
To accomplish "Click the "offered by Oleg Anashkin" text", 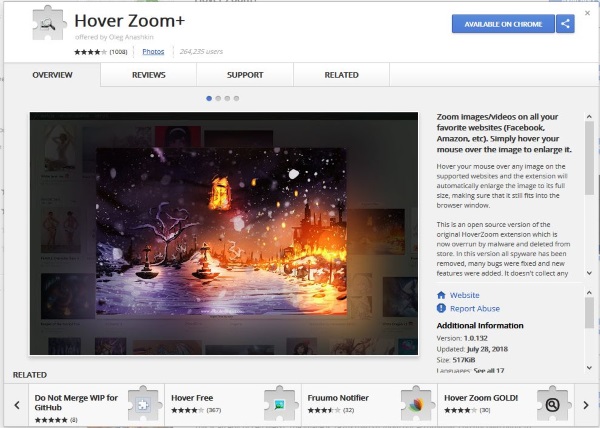I will tap(114, 37).
